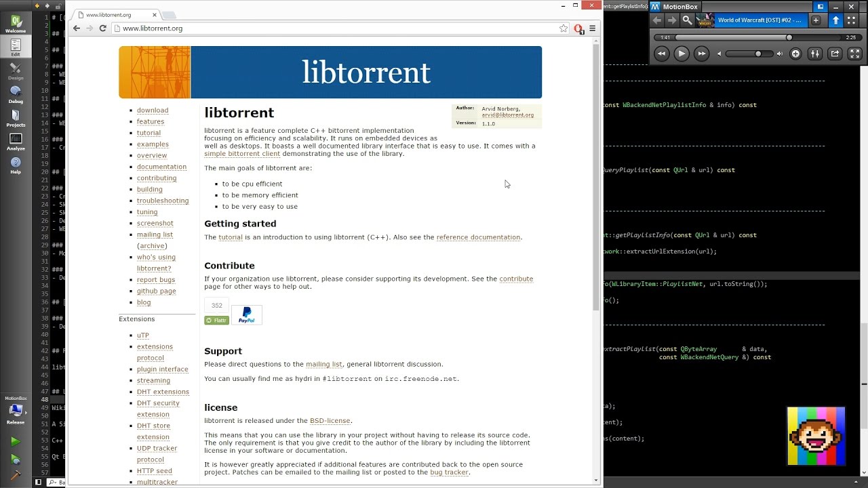Open MotionBox equalizer settings button
Screen dimensions: 868x488
coord(815,54)
